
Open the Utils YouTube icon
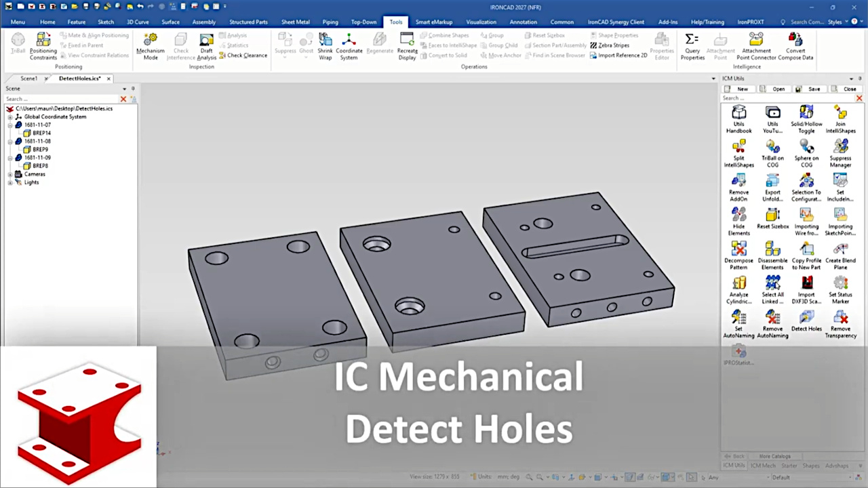pyautogui.click(x=772, y=119)
